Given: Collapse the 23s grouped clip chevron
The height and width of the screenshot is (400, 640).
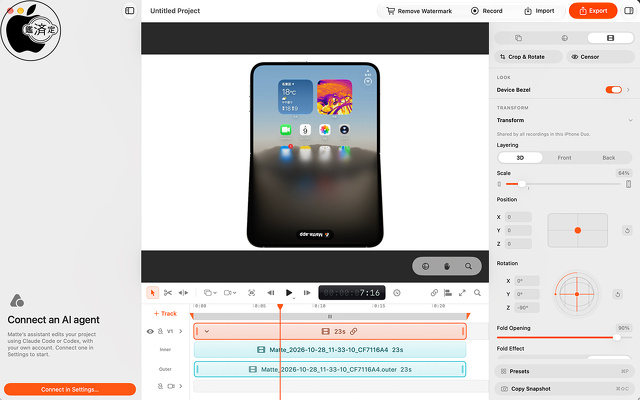Looking at the screenshot, I should pos(207,331).
